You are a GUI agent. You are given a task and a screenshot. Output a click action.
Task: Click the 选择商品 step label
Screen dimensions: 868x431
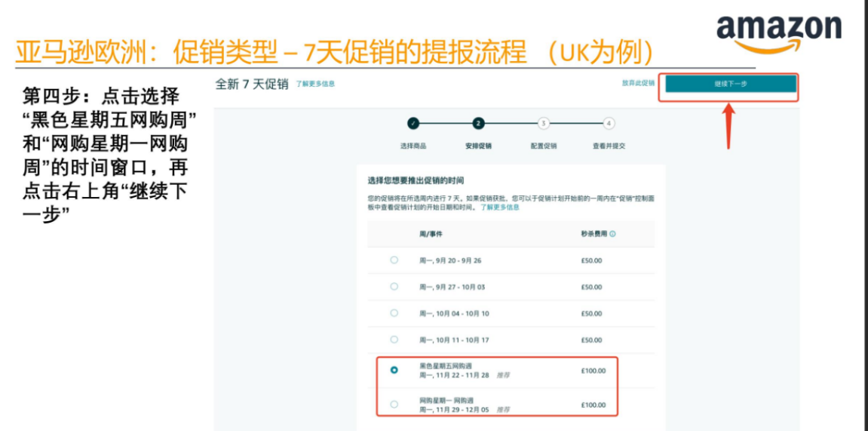click(413, 146)
